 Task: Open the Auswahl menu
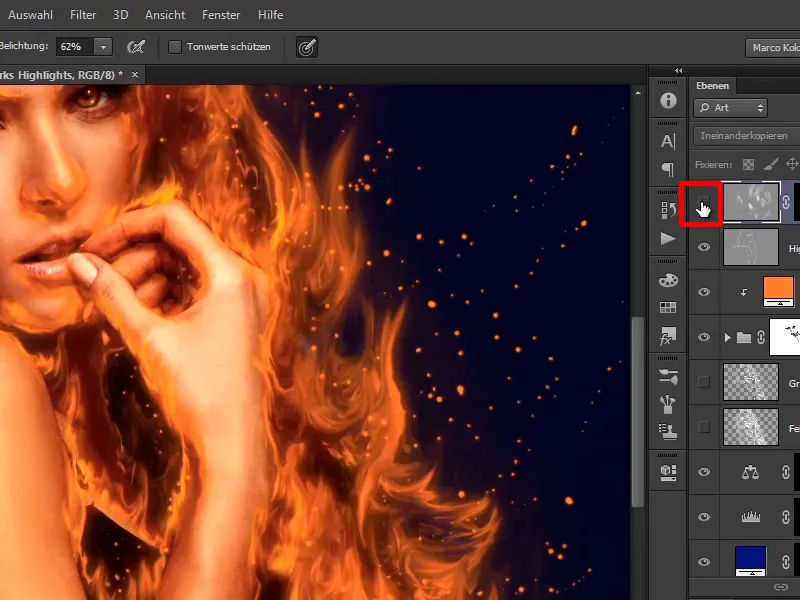point(30,15)
